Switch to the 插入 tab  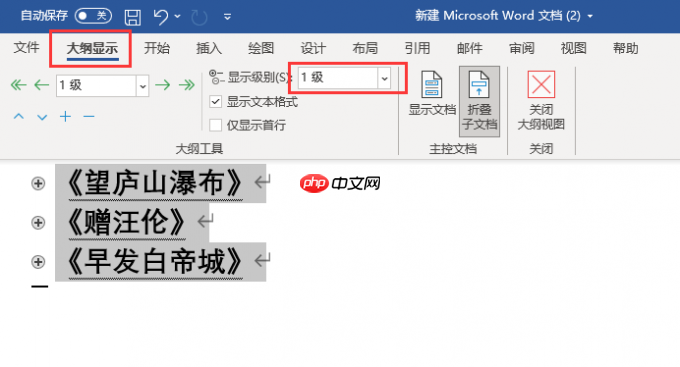click(209, 48)
